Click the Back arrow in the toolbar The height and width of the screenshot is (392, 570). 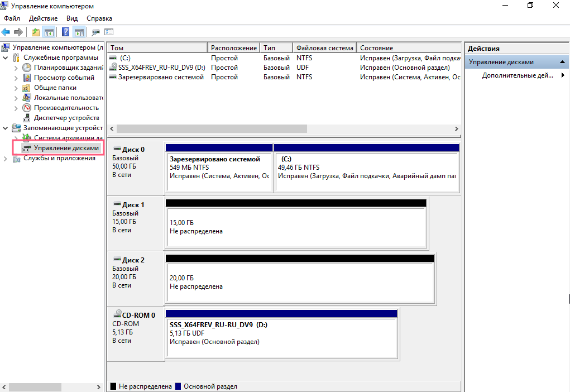point(6,32)
